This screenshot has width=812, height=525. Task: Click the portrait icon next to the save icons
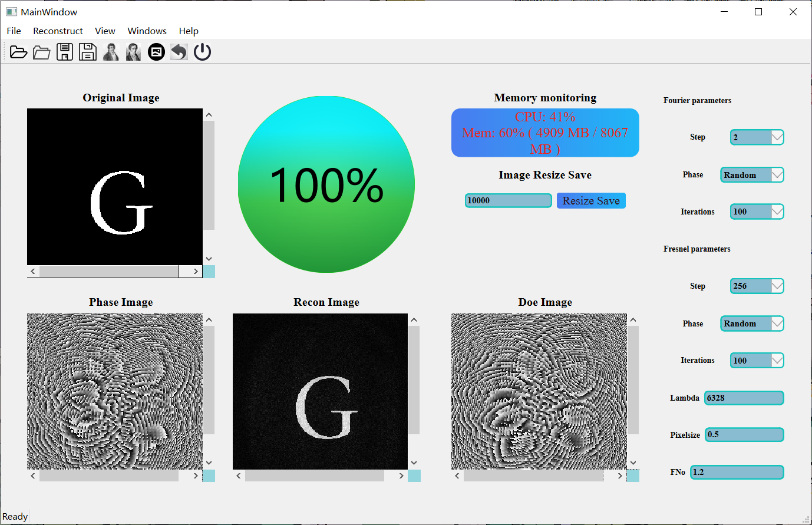[111, 52]
